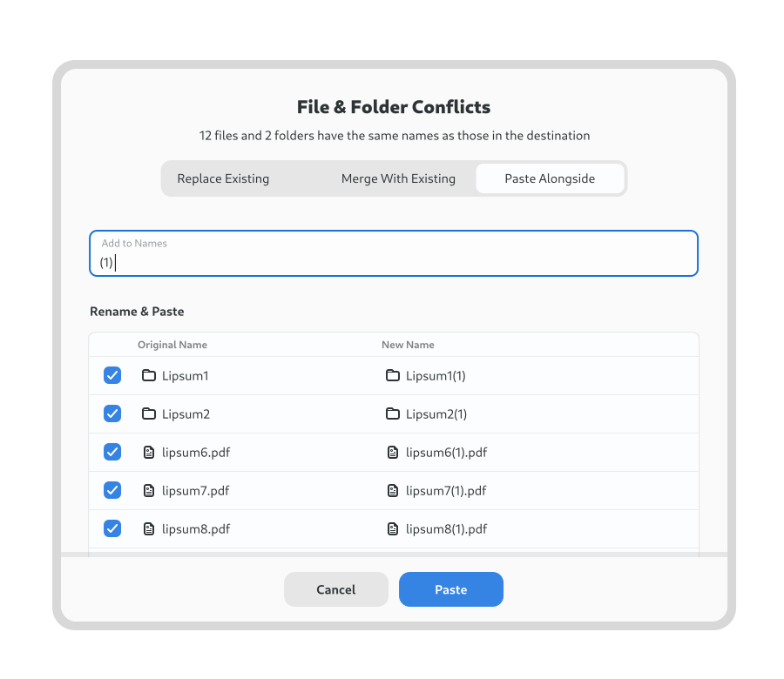This screenshot has height=679, width=784.
Task: Choose the Paste Alongside tab
Action: tap(550, 178)
